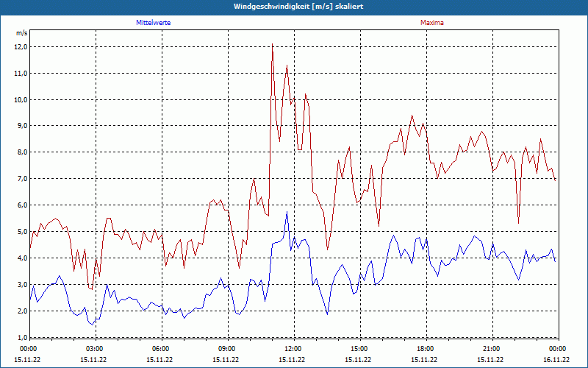This screenshot has width=588, height=368.
Task: Click the '11,0' y-axis value
Action: [21, 73]
